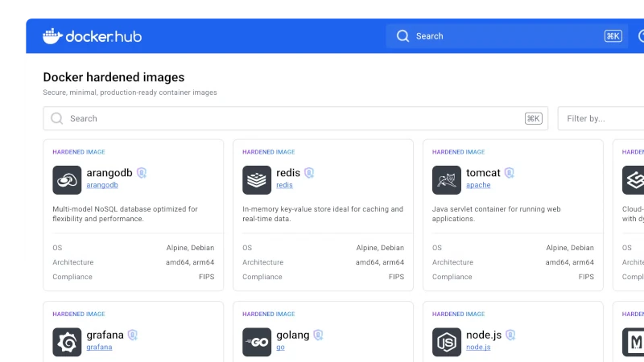This screenshot has height=362, width=644.
Task: Focus the top header Search field
Action: (x=507, y=36)
